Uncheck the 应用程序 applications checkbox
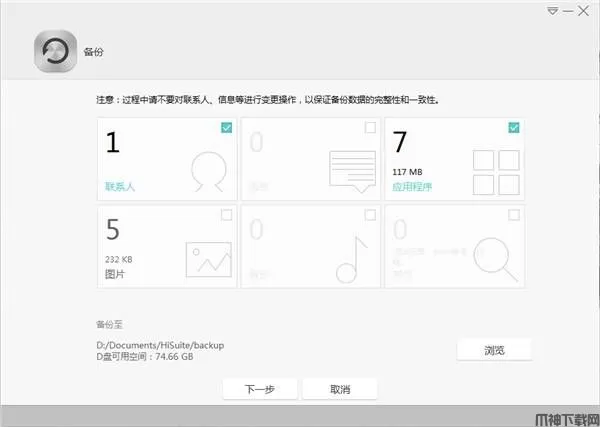Screen dimensions: 600x427 pyautogui.click(x=514, y=127)
